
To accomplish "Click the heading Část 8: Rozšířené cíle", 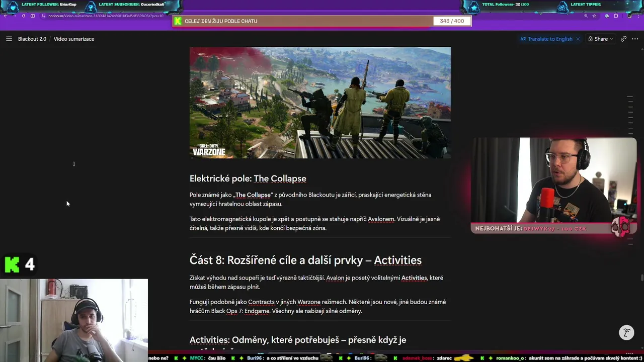I will tap(305, 260).
